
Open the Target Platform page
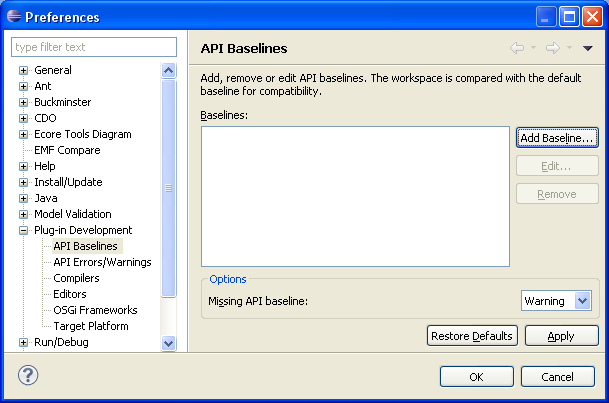91,326
